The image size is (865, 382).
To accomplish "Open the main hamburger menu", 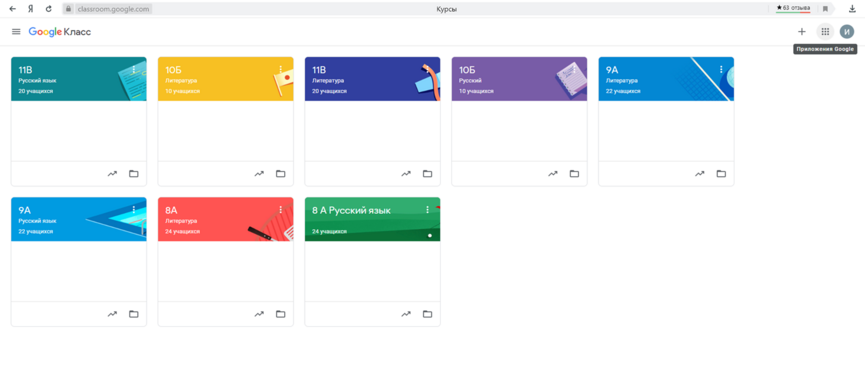I will point(16,32).
